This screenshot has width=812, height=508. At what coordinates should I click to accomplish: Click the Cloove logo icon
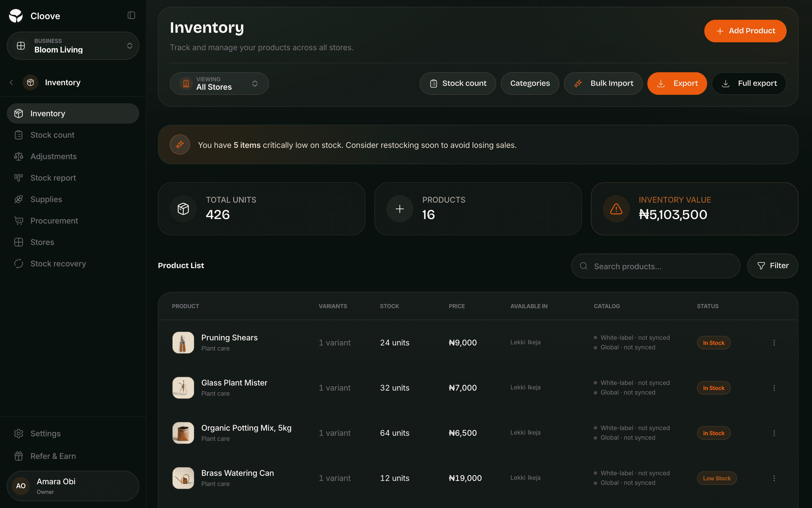(16, 16)
